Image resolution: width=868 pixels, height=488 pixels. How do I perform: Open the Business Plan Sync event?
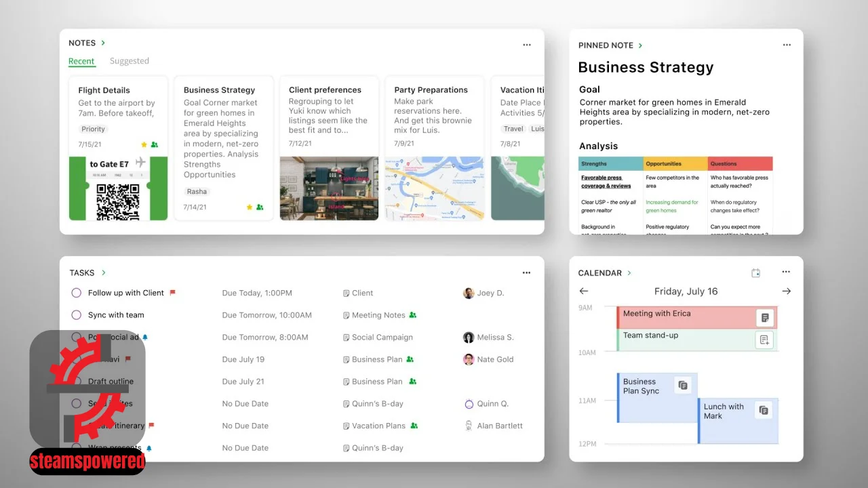657,397
